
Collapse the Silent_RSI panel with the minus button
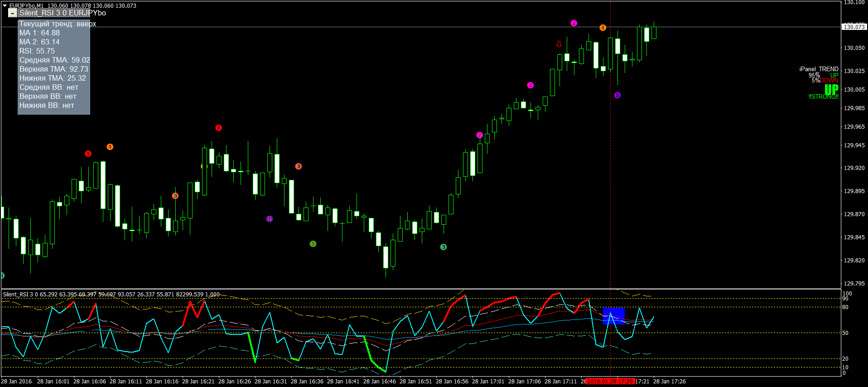[13, 13]
